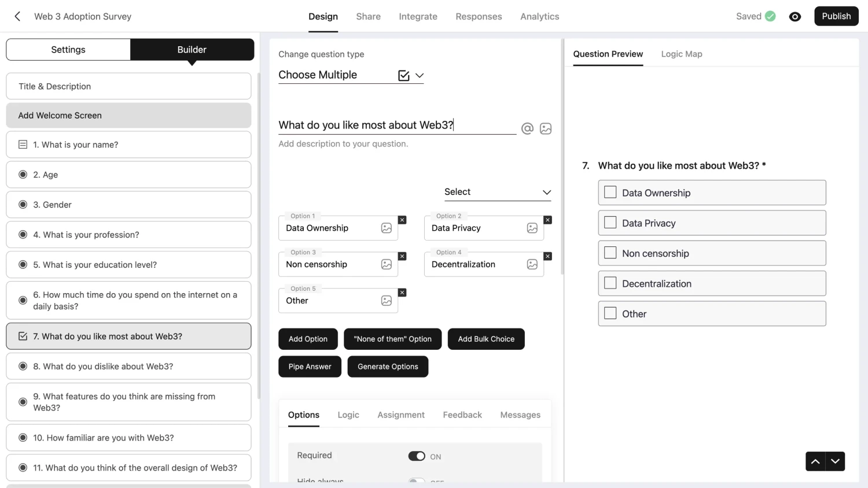The width and height of the screenshot is (868, 488).
Task: Open the Logic Map tab
Action: tap(682, 54)
